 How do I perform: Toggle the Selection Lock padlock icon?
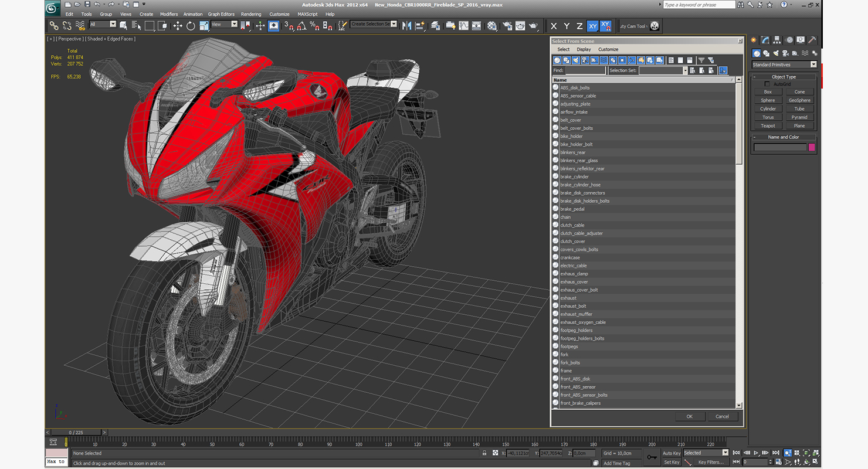(x=484, y=453)
